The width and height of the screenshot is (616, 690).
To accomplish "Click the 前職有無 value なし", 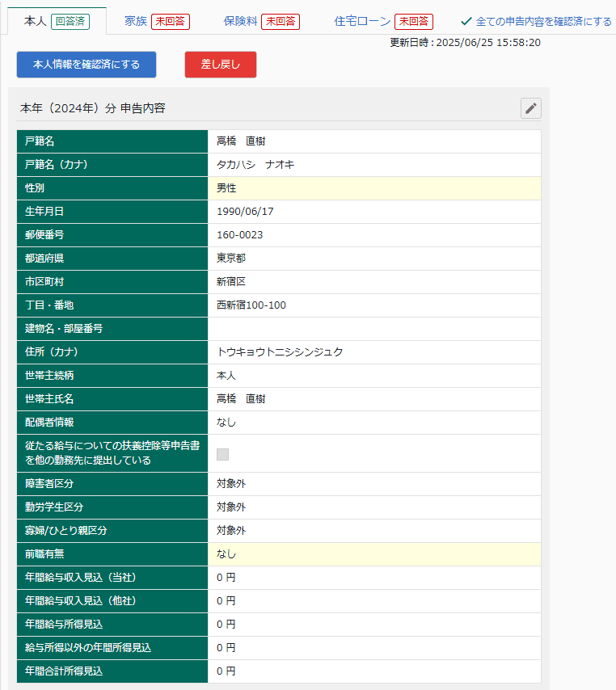I will click(x=226, y=554).
